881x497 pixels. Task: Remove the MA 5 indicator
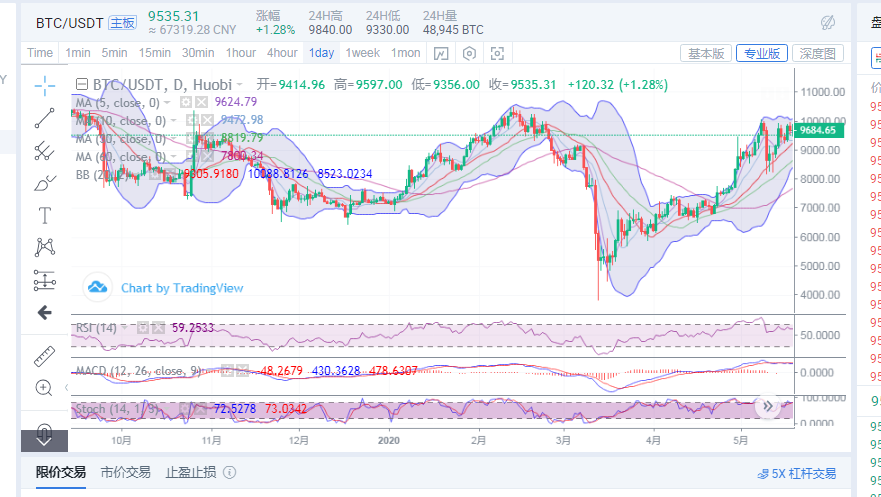tap(200, 102)
